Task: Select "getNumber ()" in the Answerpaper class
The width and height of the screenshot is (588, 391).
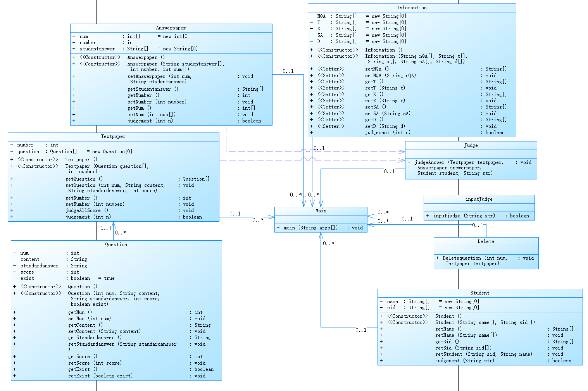Action: pyautogui.click(x=143, y=95)
